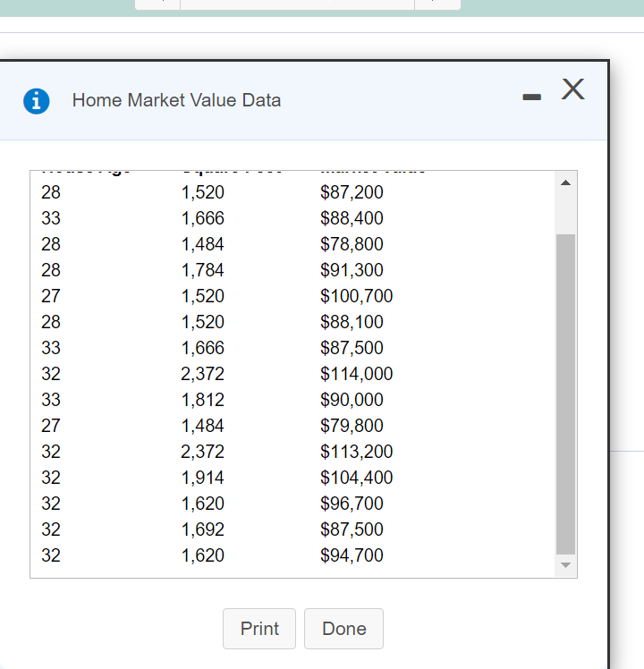Click the 1,692 square feet value
The image size is (644, 669).
coord(203,529)
